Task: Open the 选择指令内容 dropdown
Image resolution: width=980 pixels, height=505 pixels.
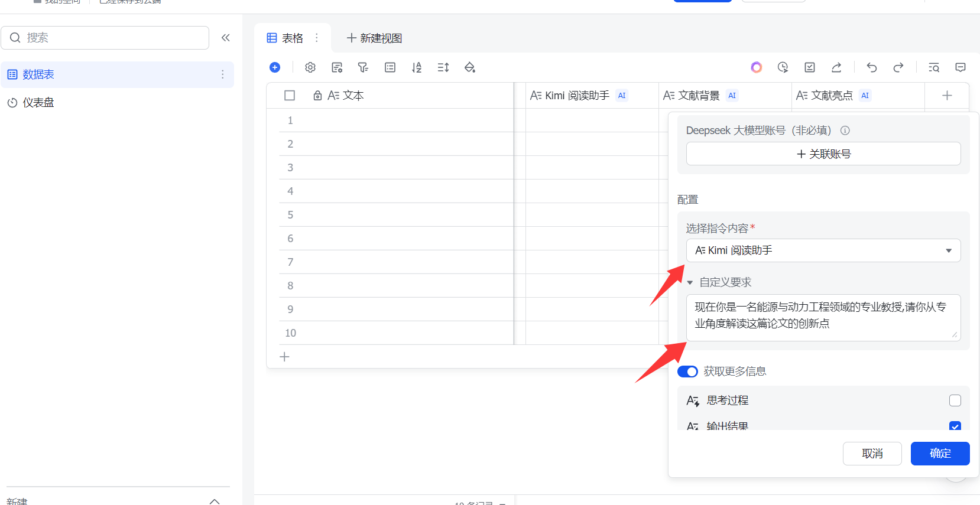Action: [823, 250]
